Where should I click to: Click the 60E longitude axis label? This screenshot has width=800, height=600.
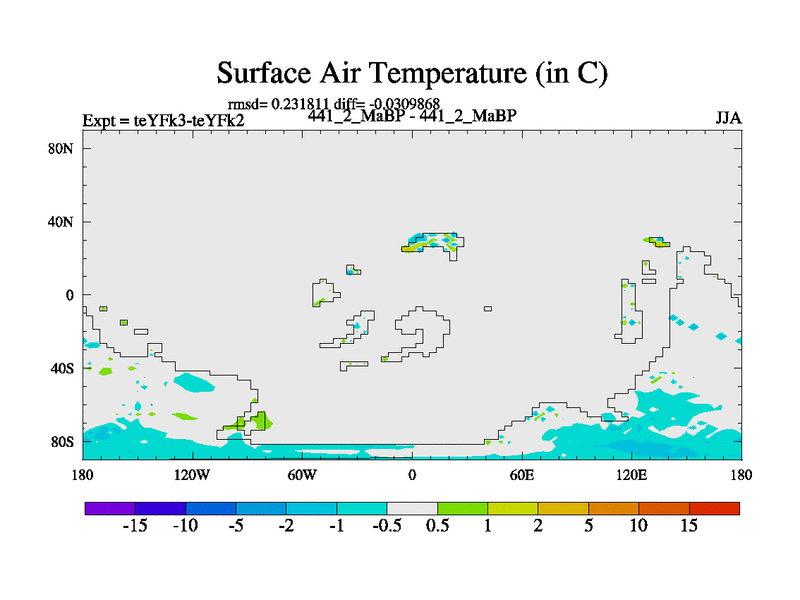pyautogui.click(x=522, y=474)
